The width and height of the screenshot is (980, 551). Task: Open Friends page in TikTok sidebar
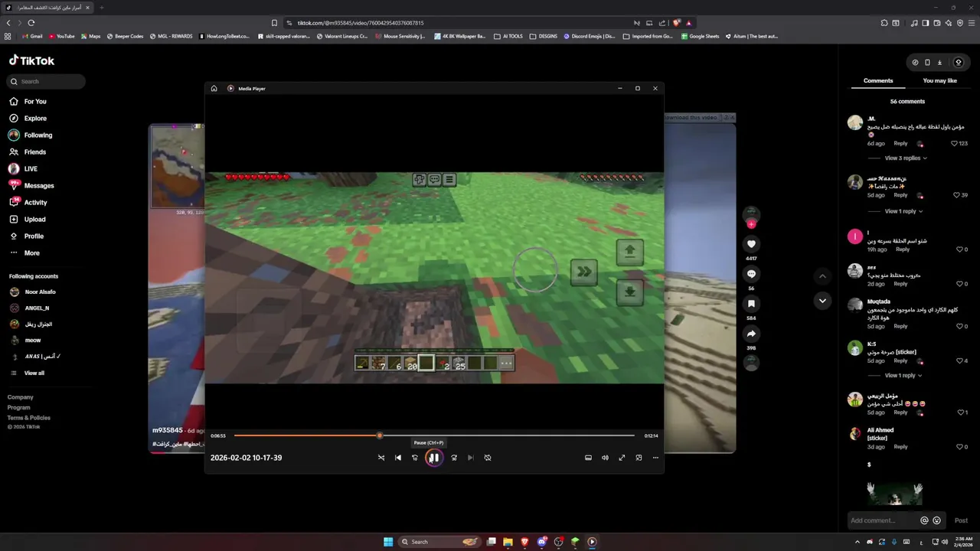(x=28, y=152)
